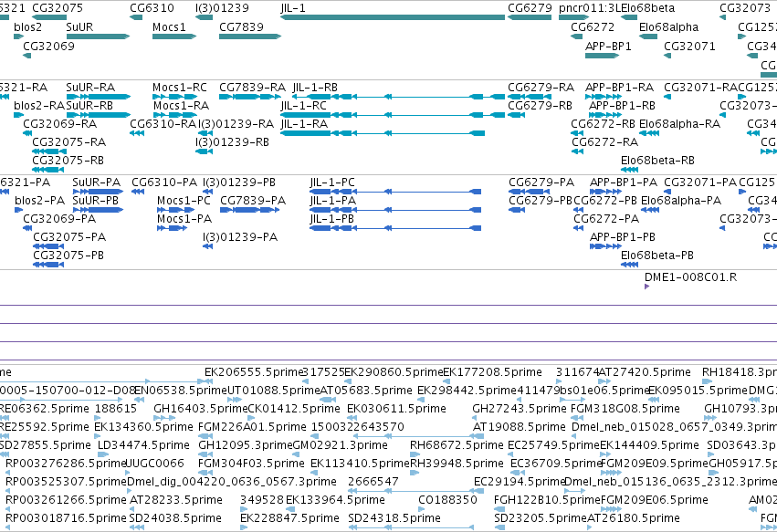Select the CG7839-RA transcript label

252,88
